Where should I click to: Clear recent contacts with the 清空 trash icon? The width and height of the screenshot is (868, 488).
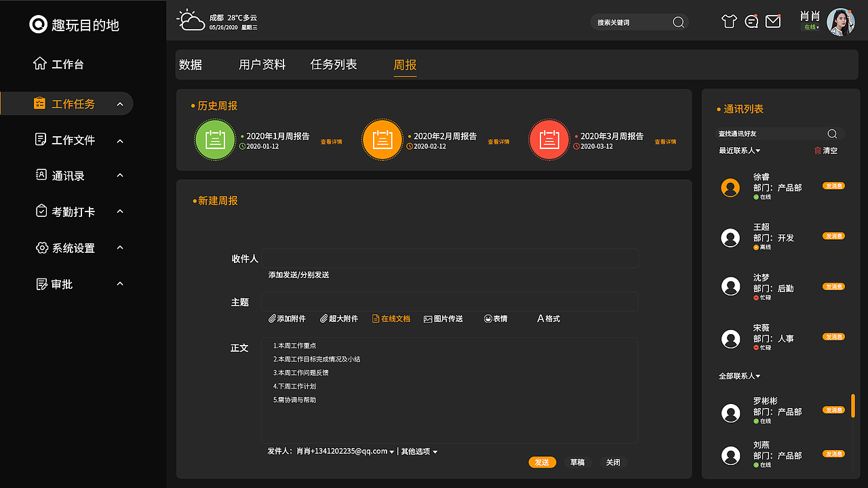[818, 150]
